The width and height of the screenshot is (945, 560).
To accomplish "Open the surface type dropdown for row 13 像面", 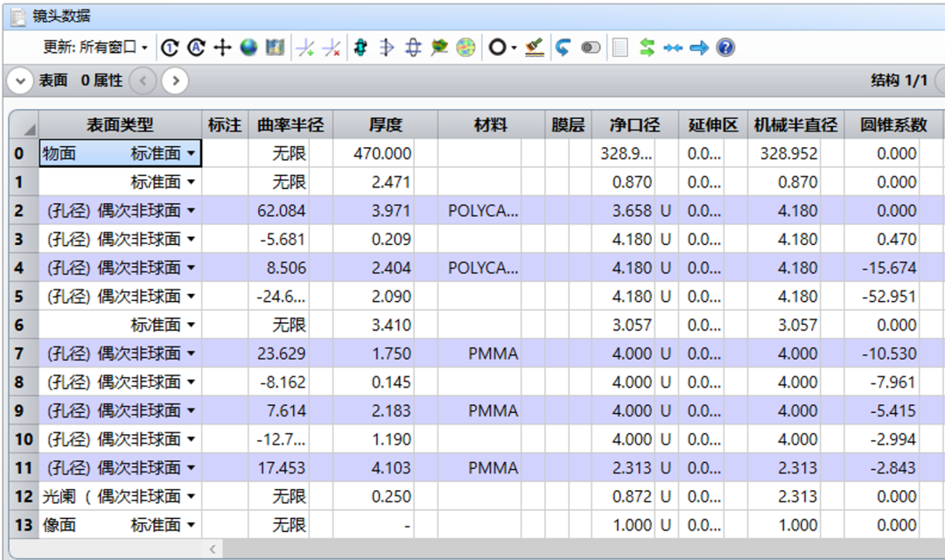I will [191, 525].
